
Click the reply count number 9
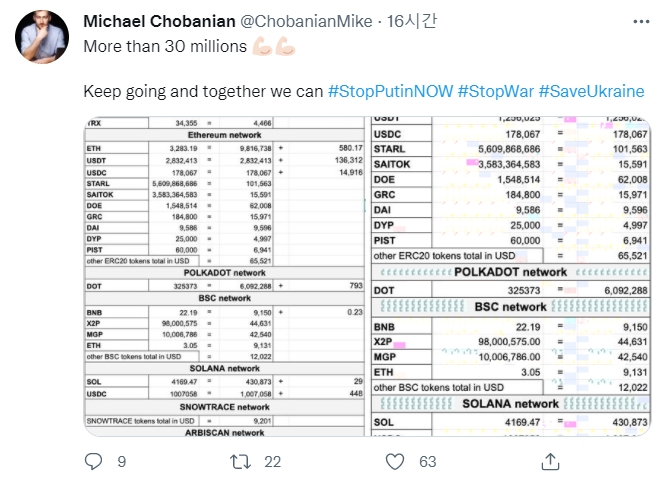tap(121, 461)
